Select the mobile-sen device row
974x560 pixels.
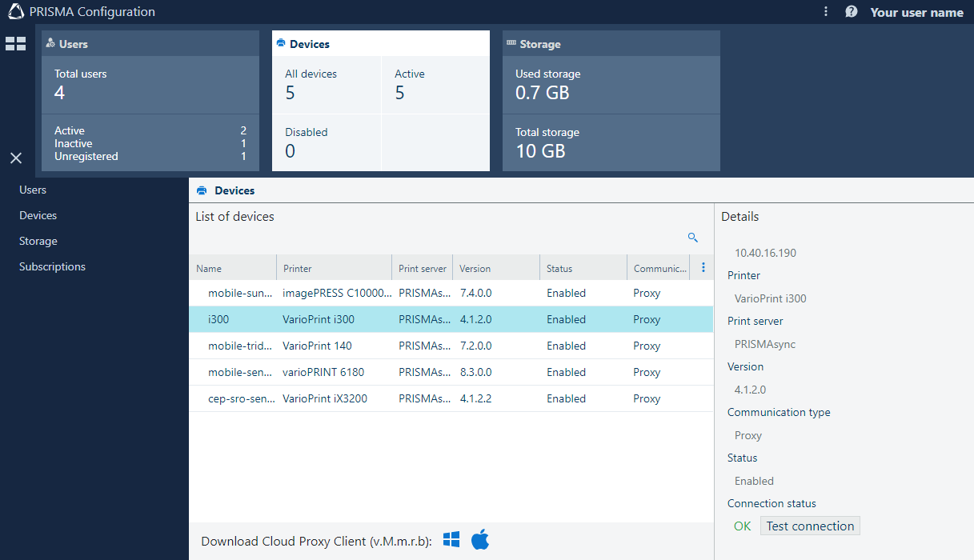coord(451,372)
